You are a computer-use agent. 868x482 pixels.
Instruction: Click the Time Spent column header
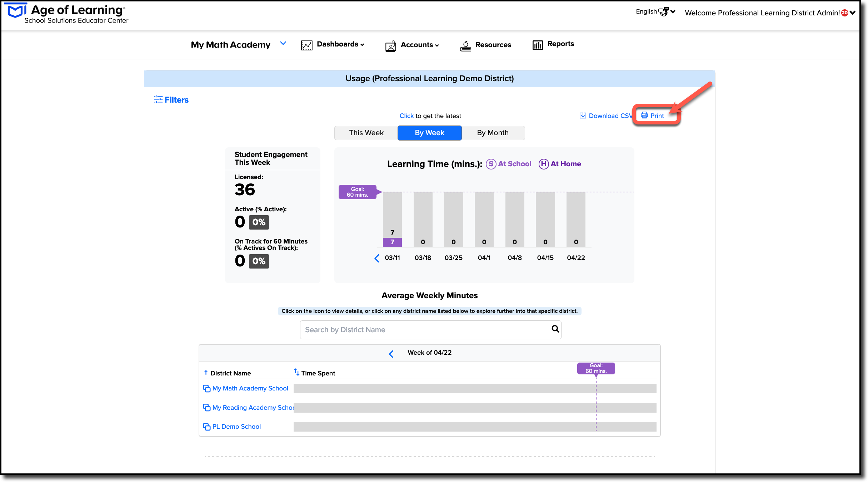[318, 373]
